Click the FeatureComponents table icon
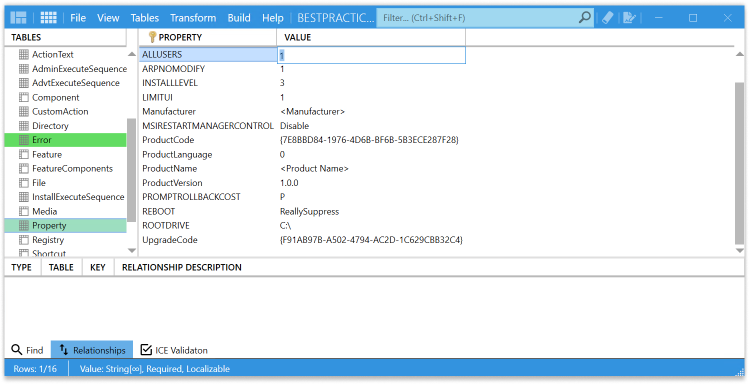Image resolution: width=749 pixels, height=384 pixels. pyautogui.click(x=23, y=169)
